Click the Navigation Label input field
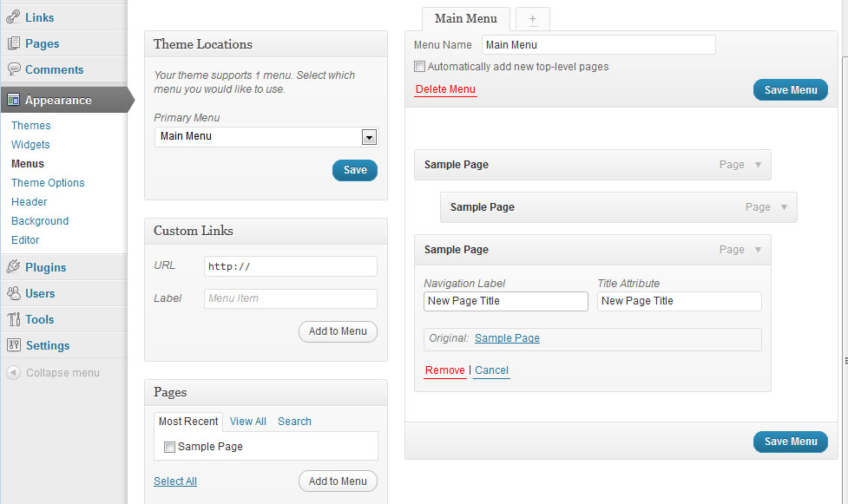Screen dimensions: 848x504 pyautogui.click(x=506, y=301)
